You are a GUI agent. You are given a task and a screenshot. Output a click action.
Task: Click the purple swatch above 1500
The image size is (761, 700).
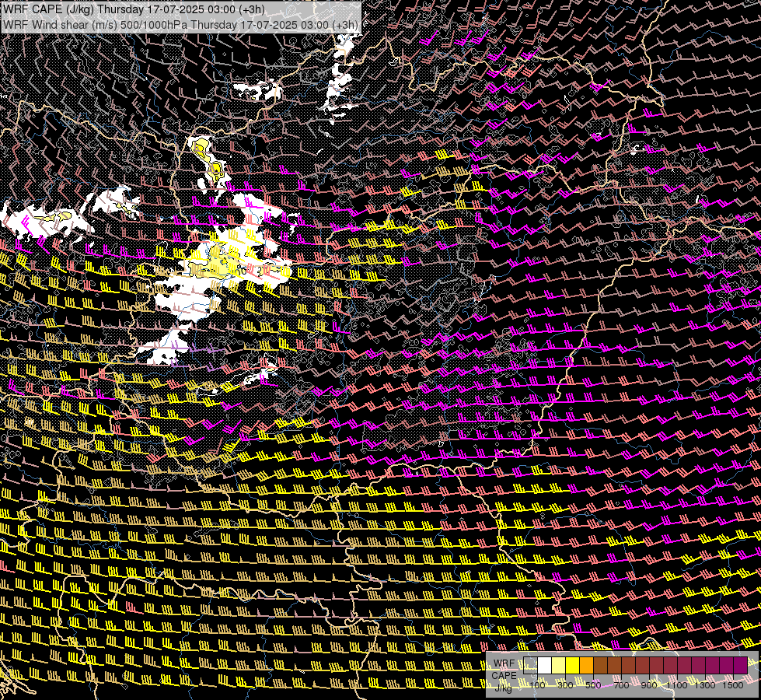(x=740, y=666)
